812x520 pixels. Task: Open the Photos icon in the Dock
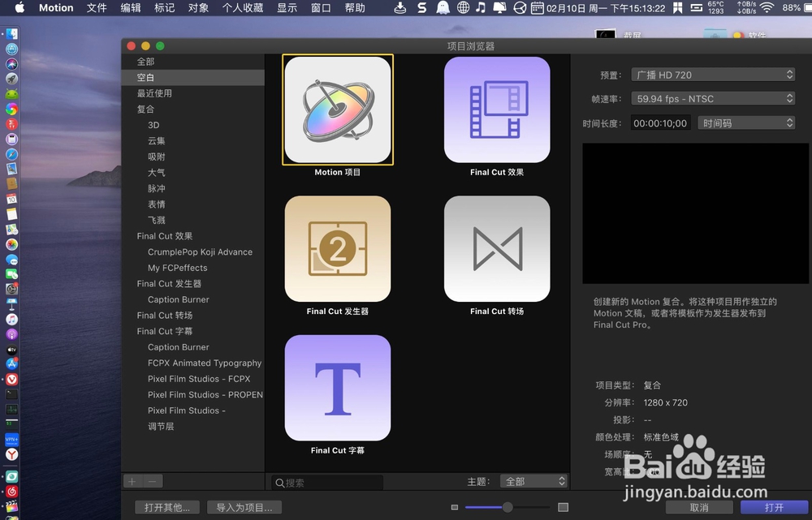coord(11,244)
